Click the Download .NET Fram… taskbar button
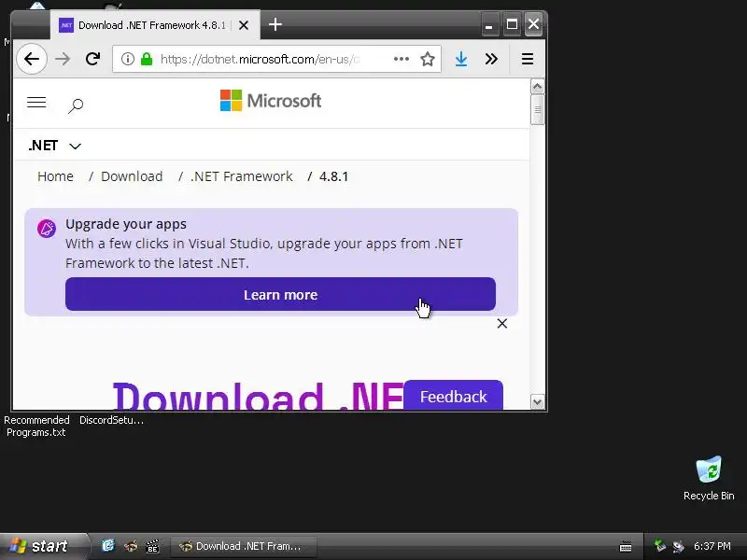Screen dimensions: 747x560 pyautogui.click(x=244, y=546)
